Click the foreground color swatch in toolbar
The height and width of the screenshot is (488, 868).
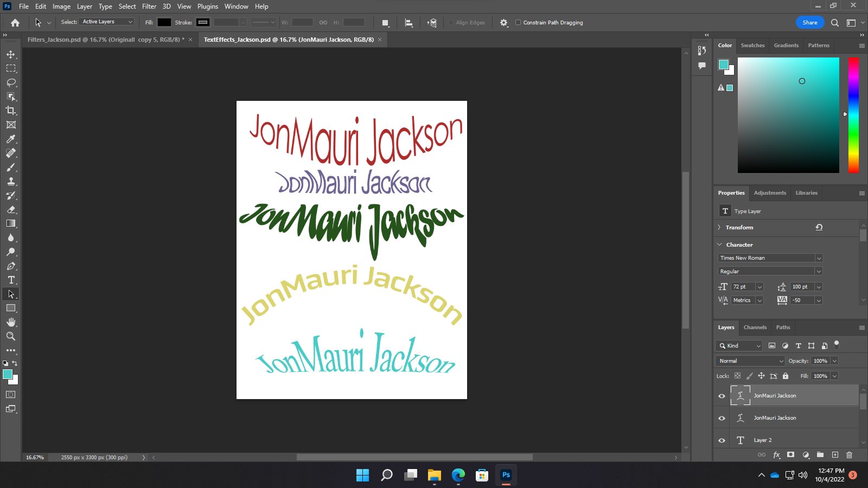(8, 374)
